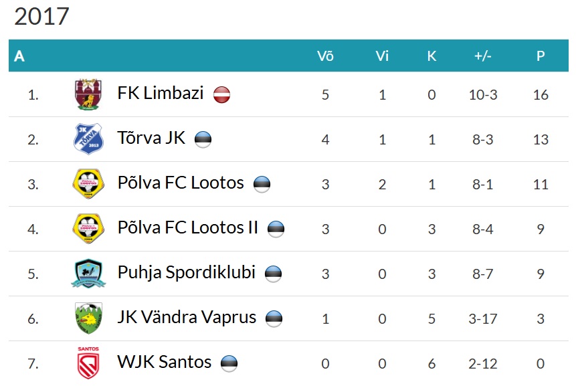Click the group A header label
The image size is (576, 392).
(19, 56)
